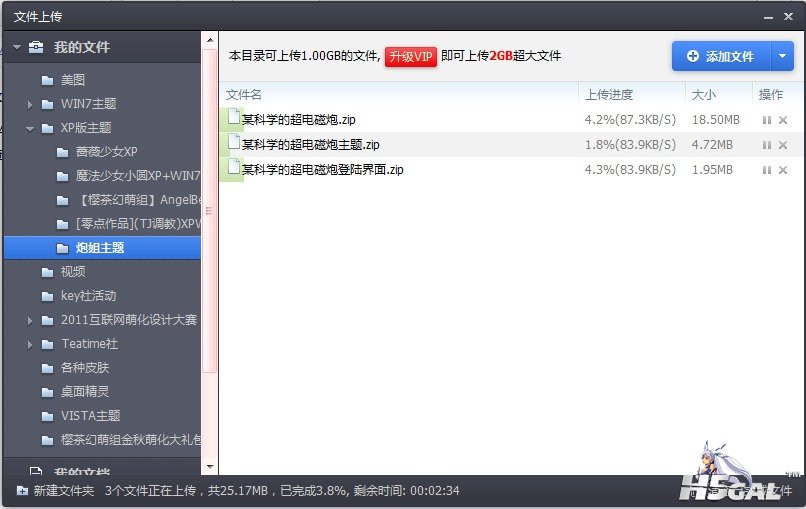Viewport: 806px width, 509px height.
Task: Expand the 2011互联网萌化设计大赛 folder
Action: pyautogui.click(x=30, y=320)
